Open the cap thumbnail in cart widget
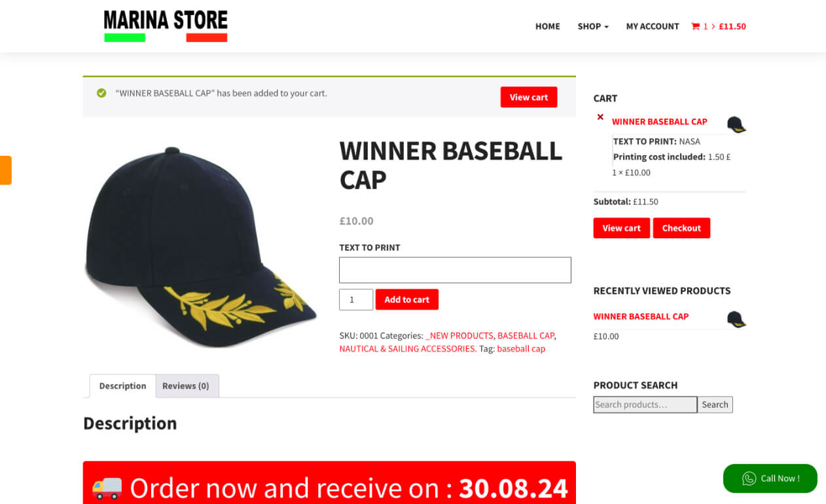826x504 pixels. click(x=736, y=124)
